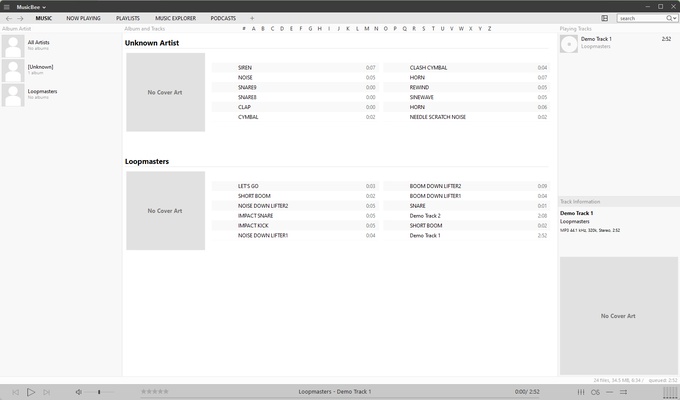
Task: Click the disc icon beside Demo Track 1
Action: (x=569, y=44)
